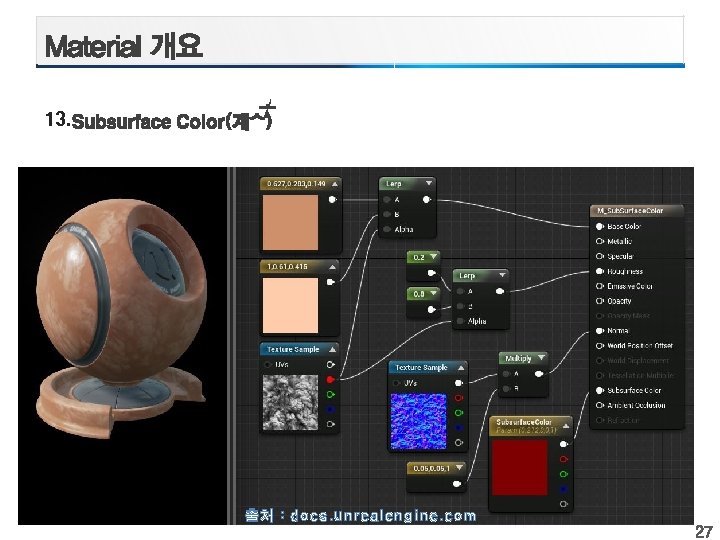Click the Multiply output pin
Viewport: 720px width, 540px height.
(539, 374)
